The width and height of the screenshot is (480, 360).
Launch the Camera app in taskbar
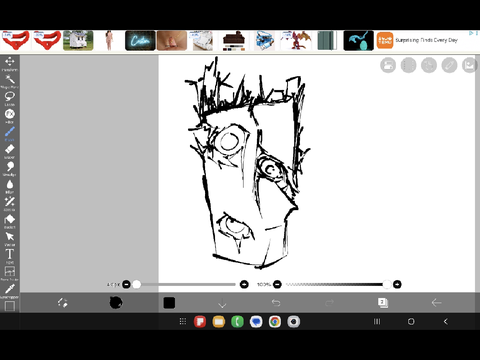[294, 321]
